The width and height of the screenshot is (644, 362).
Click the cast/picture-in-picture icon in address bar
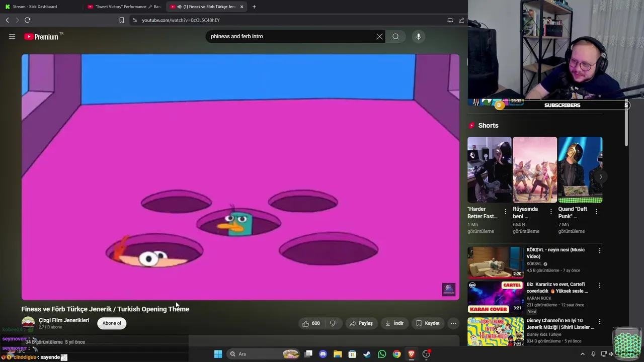click(450, 20)
